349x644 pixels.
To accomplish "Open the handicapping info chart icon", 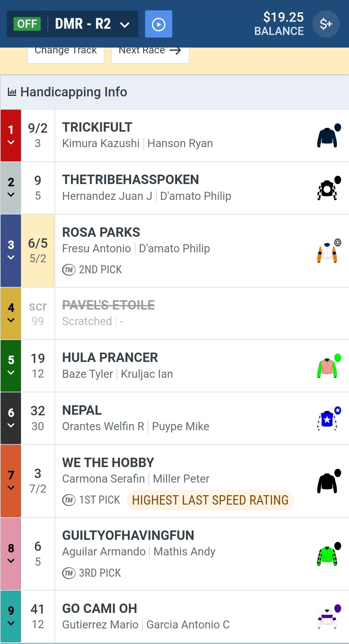I will coord(12,92).
